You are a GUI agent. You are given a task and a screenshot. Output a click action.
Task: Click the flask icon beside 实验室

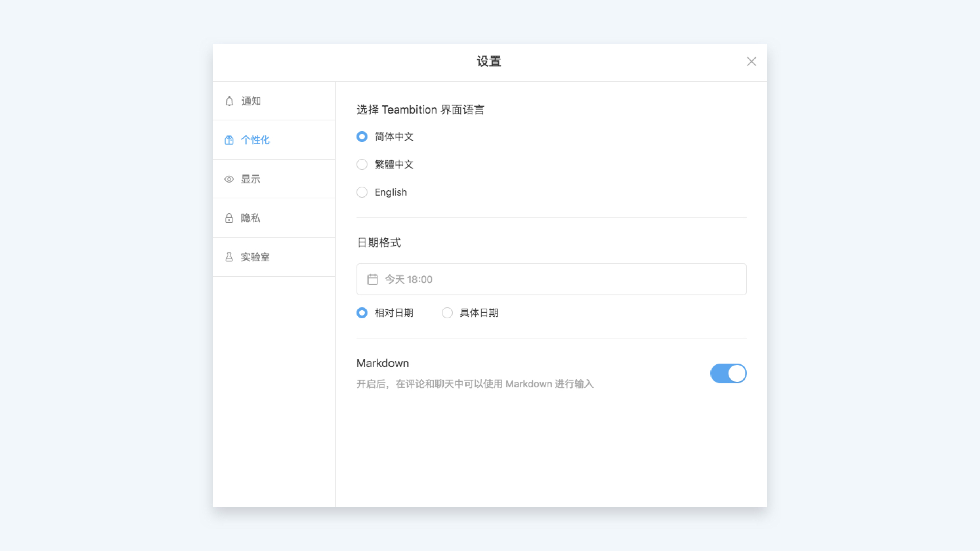click(229, 257)
